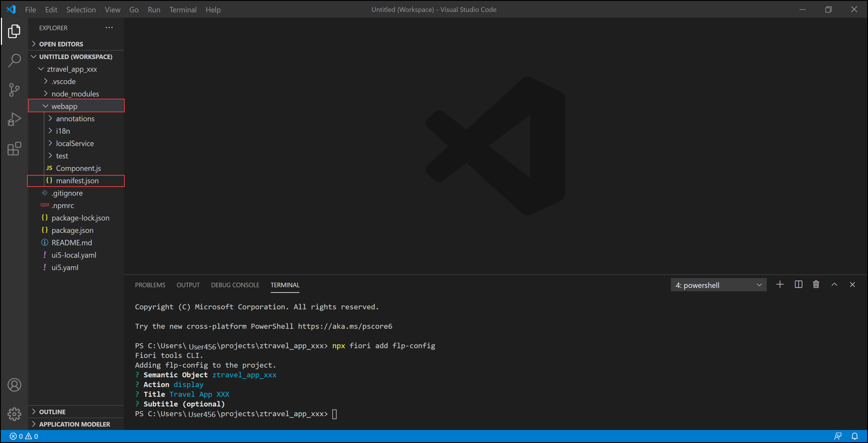Open the Accounts icon in activity bar
This screenshot has height=443, width=868.
click(x=14, y=385)
